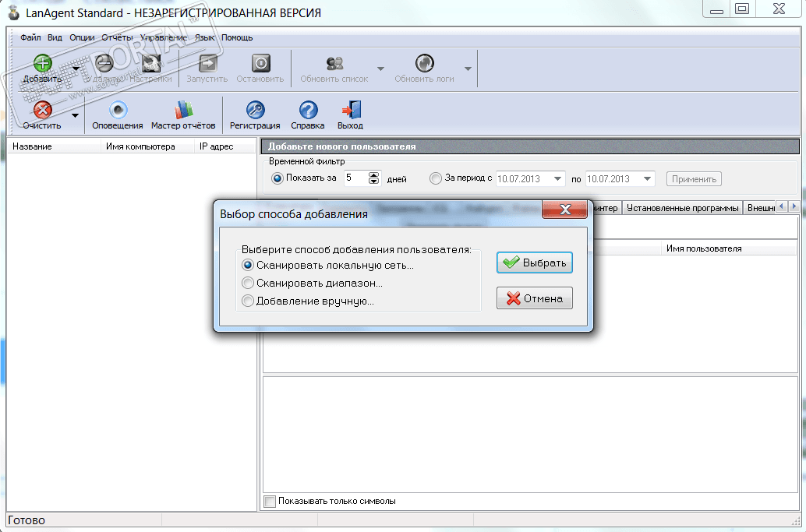Choose Сканировать диапазон option
This screenshot has width=806, height=532.
point(248,283)
